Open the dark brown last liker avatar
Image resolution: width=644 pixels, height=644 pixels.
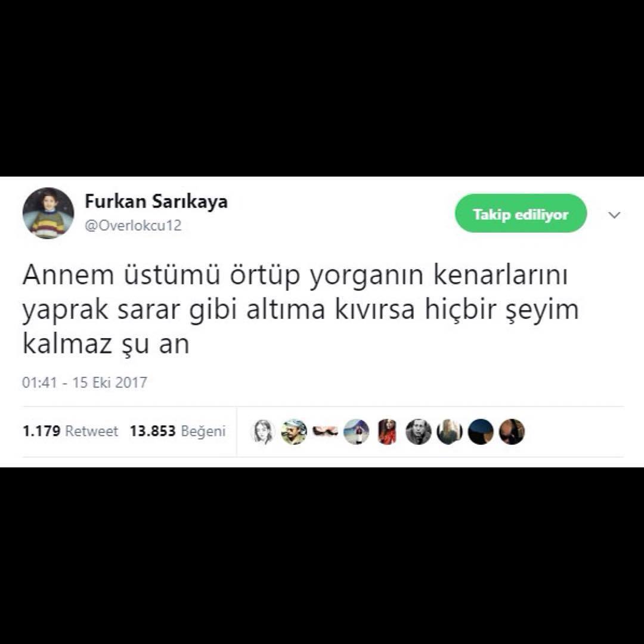512,432
